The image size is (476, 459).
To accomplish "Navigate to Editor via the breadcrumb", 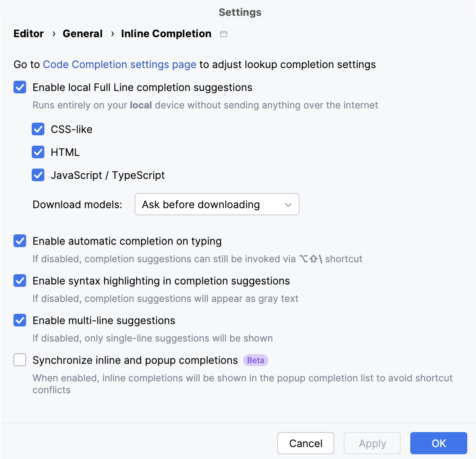I will [28, 34].
